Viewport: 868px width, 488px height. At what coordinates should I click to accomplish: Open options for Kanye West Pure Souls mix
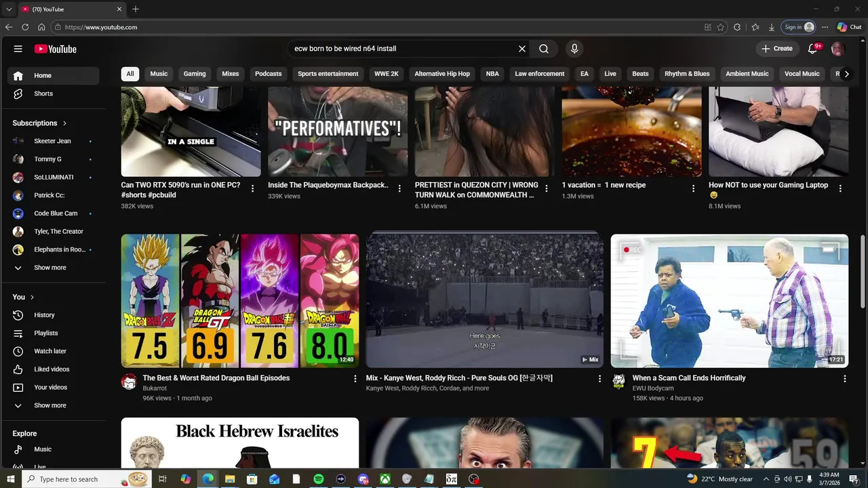click(x=599, y=379)
